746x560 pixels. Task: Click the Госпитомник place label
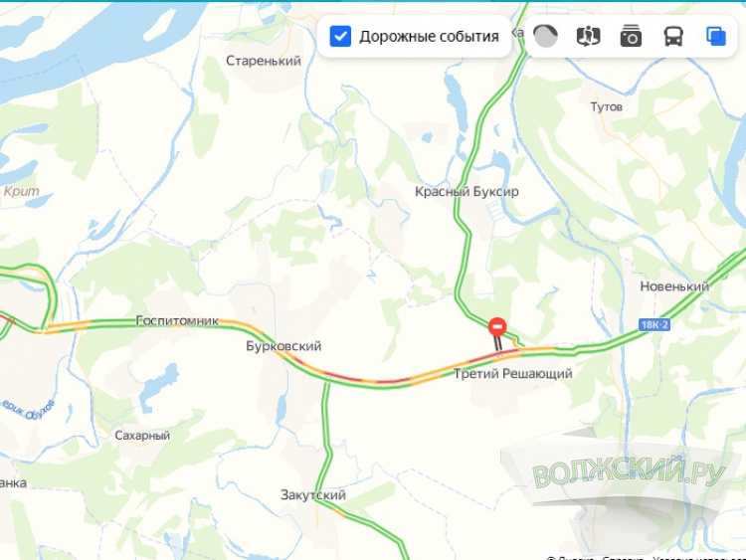pos(177,320)
